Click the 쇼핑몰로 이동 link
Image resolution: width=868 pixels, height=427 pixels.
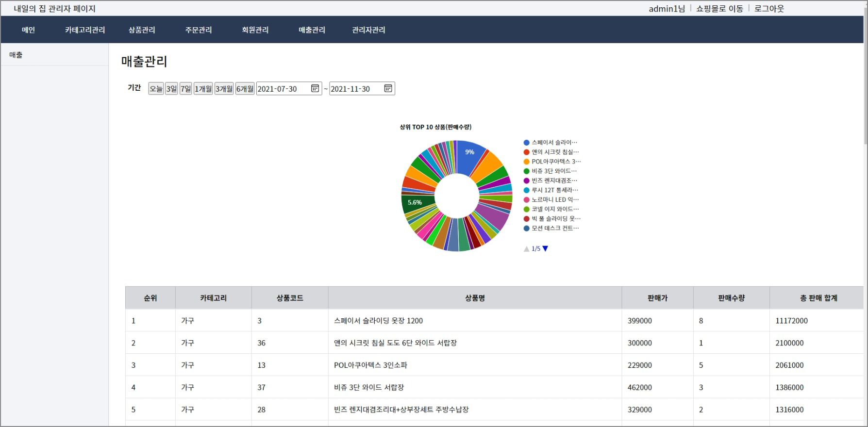click(x=719, y=8)
